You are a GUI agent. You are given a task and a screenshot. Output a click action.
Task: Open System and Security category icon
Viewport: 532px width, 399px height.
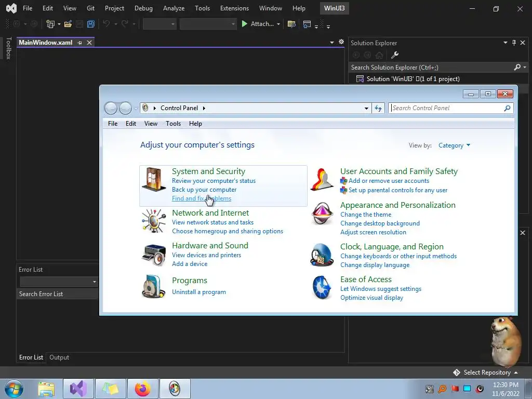[x=154, y=180]
